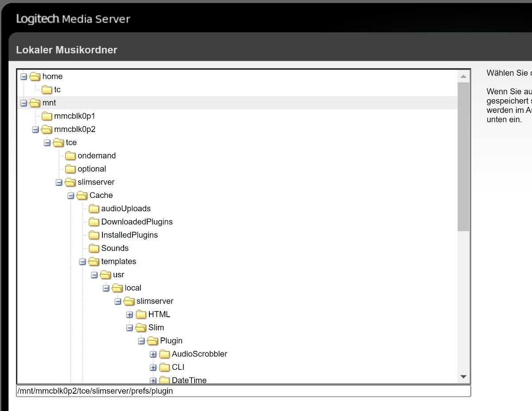This screenshot has height=411, width=532.
Task: Expand the CLI folder node
Action: click(x=153, y=368)
